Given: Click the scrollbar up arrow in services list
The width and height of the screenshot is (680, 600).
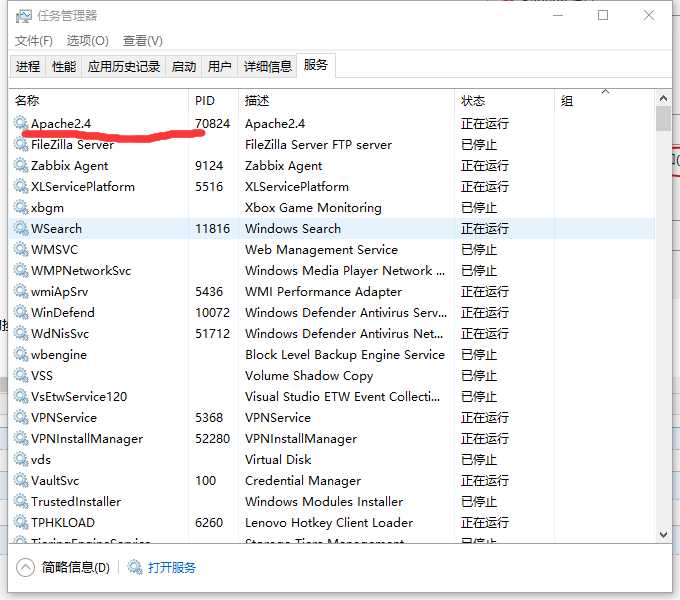Looking at the screenshot, I should (663, 98).
